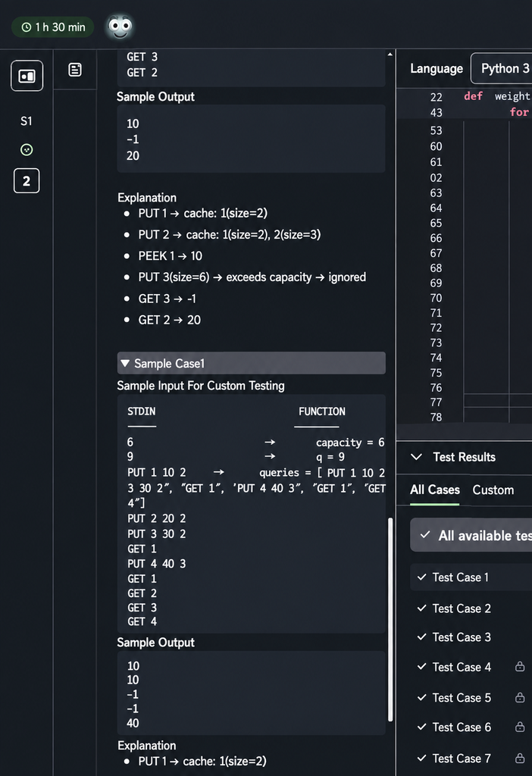
Task: Click the 'for' keyword in the code editor
Action: pos(519,112)
